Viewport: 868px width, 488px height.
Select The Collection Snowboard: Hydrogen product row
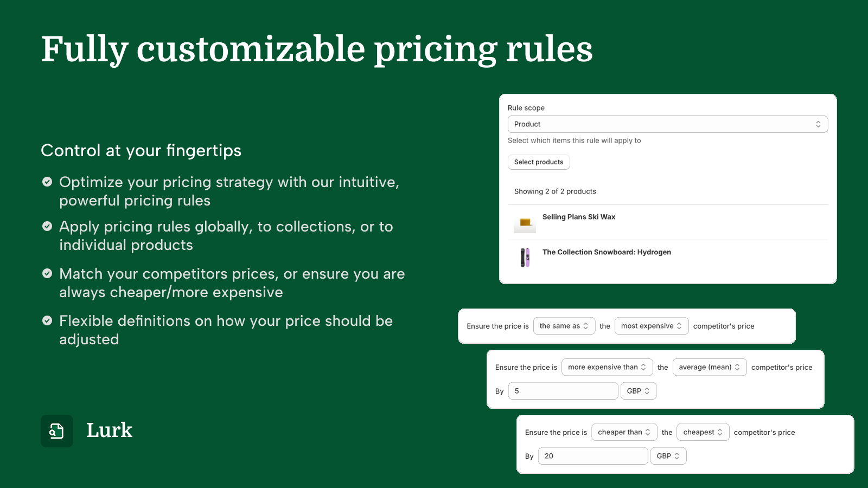(668, 258)
